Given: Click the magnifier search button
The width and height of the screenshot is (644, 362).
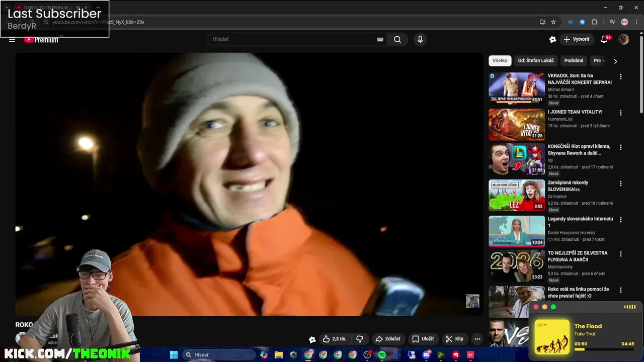Looking at the screenshot, I should [397, 39].
